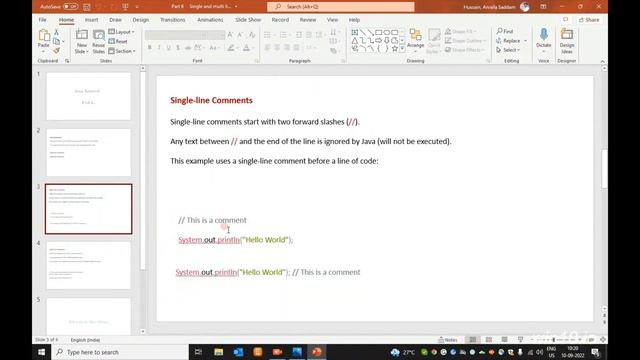
Task: Select slide 4 thumbnail
Action: tap(89, 265)
